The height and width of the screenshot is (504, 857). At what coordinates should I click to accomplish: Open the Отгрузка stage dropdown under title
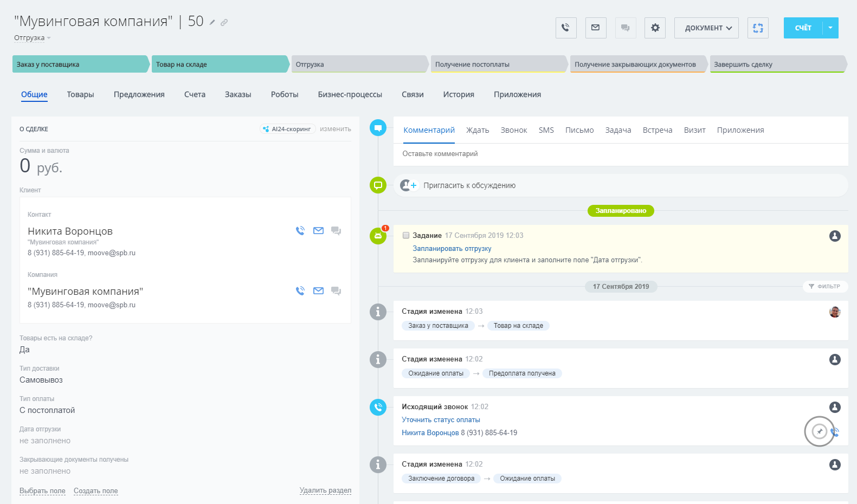pos(33,38)
